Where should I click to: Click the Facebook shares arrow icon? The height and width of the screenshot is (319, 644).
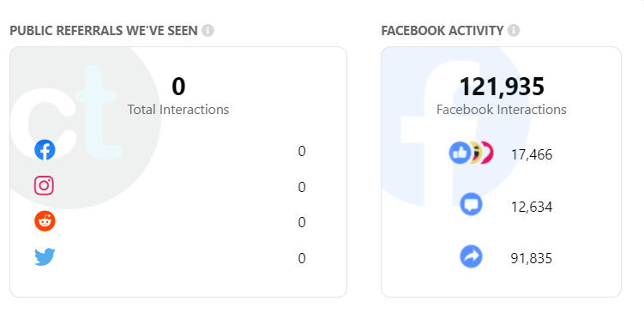pyautogui.click(x=471, y=257)
